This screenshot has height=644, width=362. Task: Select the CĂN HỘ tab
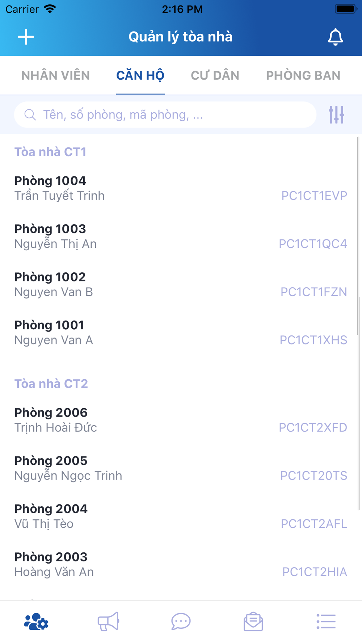[140, 75]
